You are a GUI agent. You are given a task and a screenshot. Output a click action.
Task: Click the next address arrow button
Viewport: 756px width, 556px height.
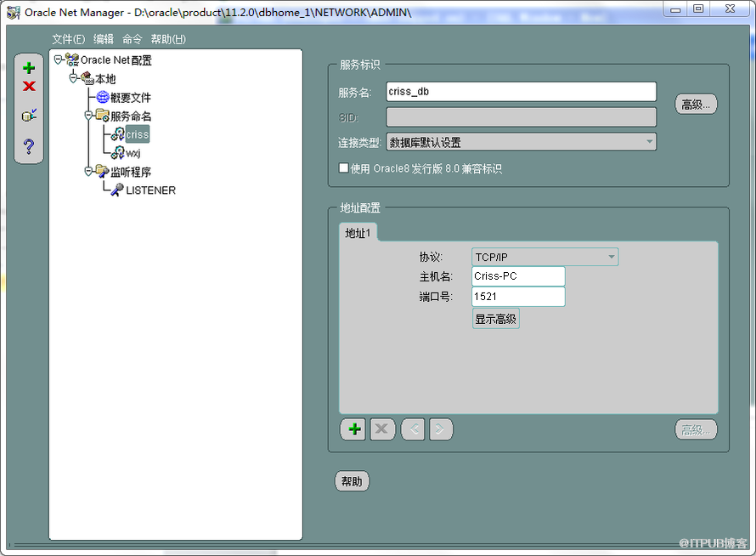[x=441, y=429]
